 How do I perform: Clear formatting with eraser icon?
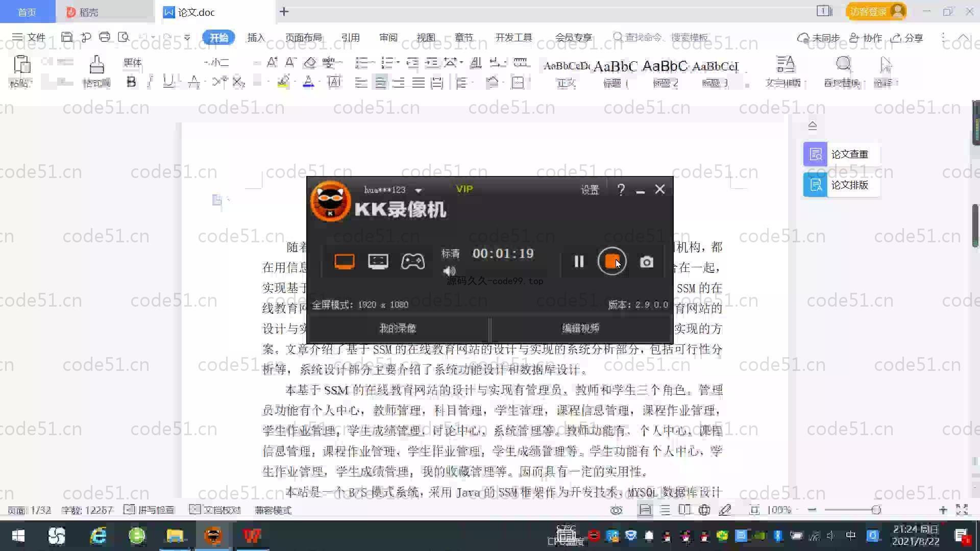pos(310,63)
